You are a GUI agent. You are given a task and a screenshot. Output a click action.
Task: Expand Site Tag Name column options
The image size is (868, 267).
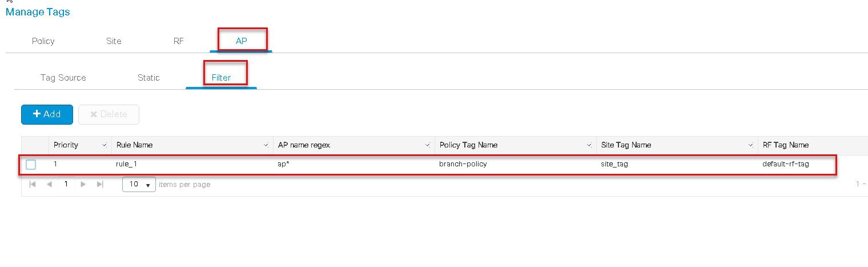752,145
